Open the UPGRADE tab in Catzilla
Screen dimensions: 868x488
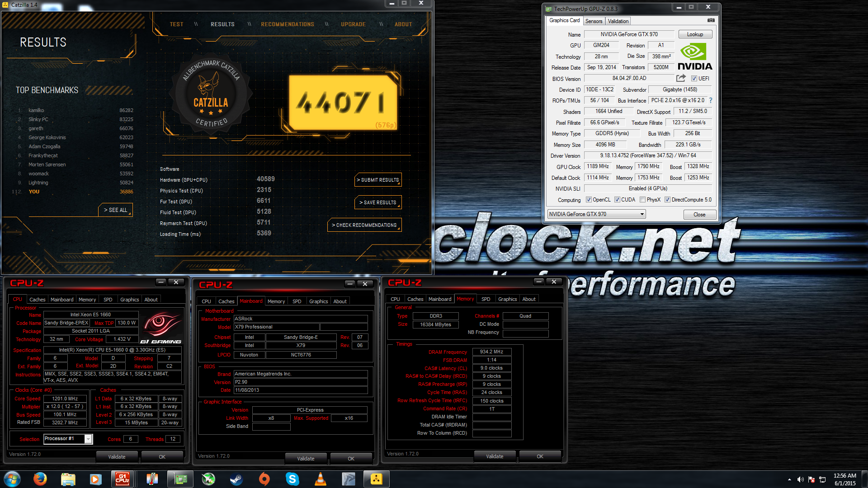pos(353,24)
